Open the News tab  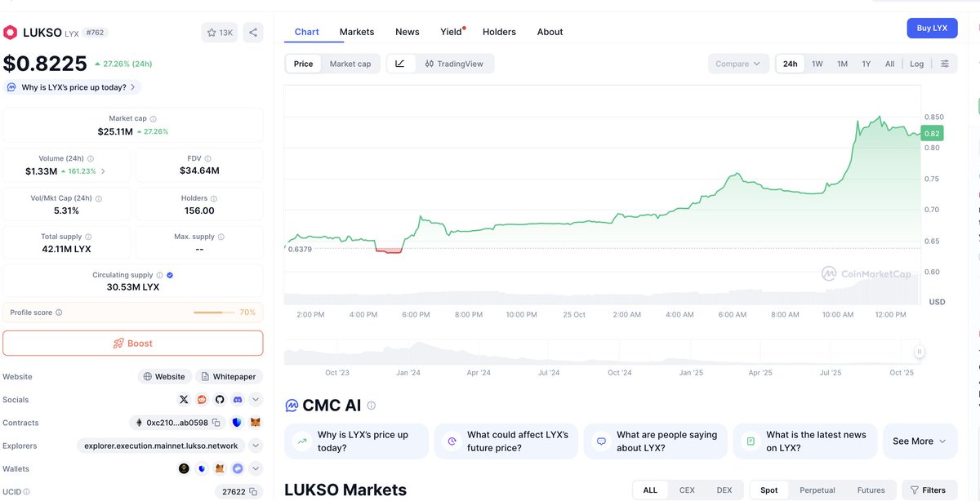(408, 32)
